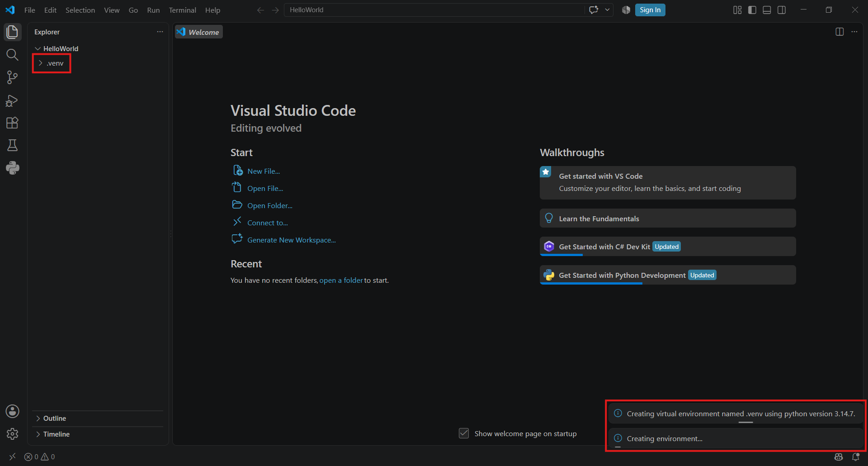The image size is (868, 466).
Task: Open Learn the Fundamentals walkthrough
Action: [x=668, y=219]
